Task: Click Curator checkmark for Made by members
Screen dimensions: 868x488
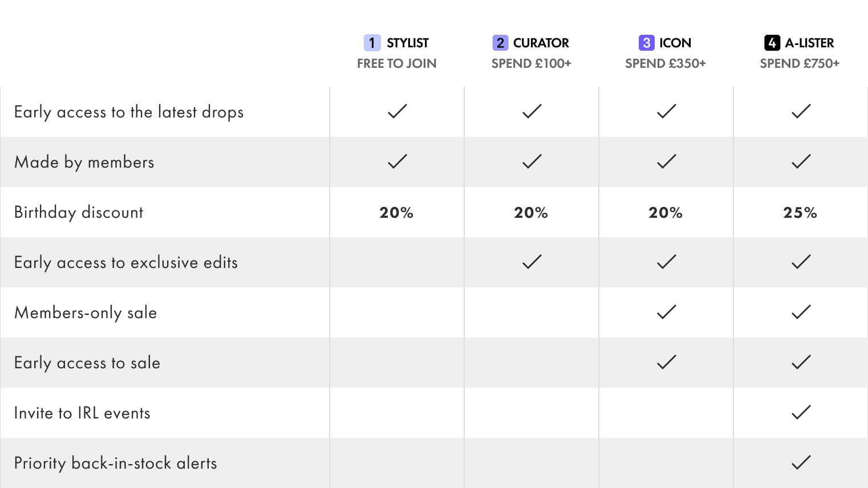Action: [x=532, y=161]
